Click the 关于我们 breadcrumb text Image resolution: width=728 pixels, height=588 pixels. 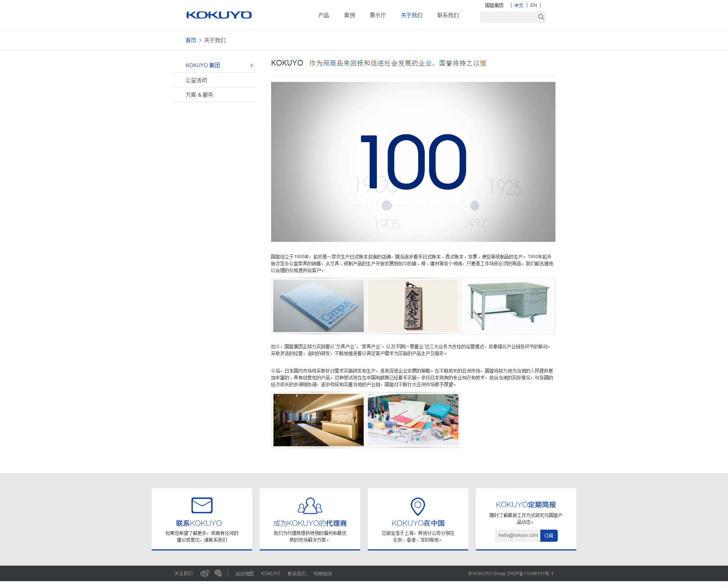215,40
